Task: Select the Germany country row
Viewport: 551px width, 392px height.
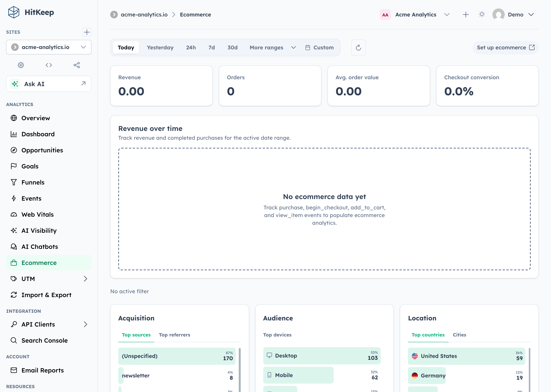Action: (467, 376)
